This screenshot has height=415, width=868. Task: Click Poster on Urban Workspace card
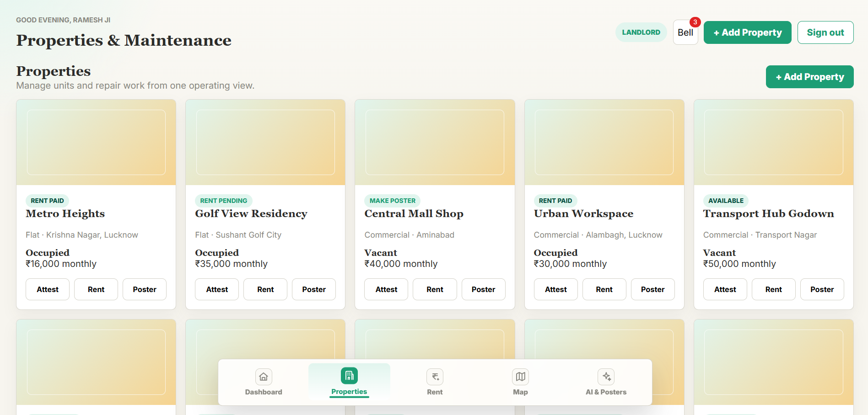(653, 289)
